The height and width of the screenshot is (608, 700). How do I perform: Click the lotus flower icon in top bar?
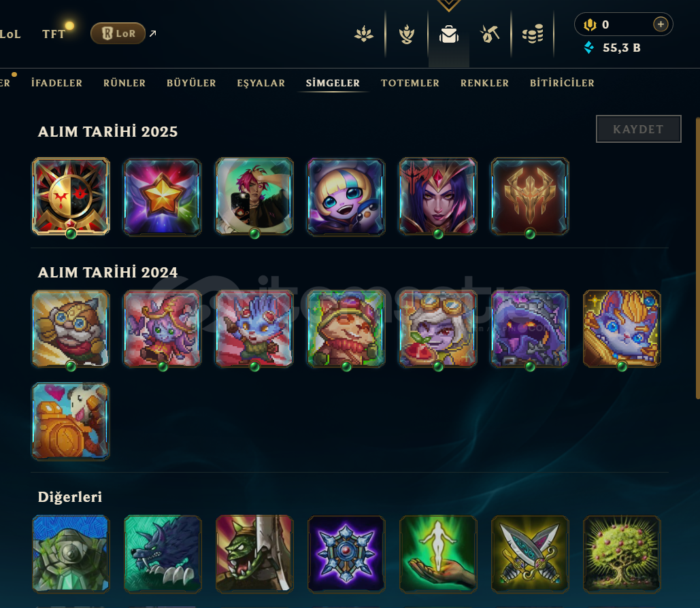364,35
